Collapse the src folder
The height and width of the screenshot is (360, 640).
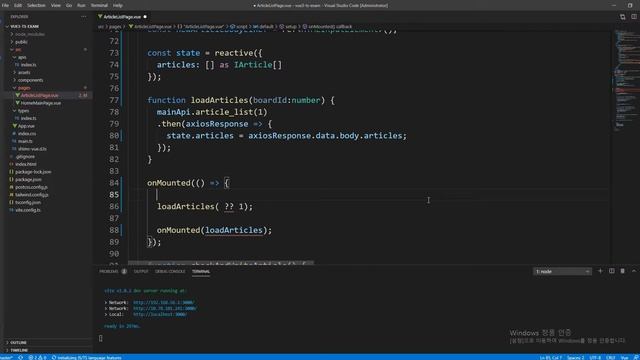[x=18, y=49]
